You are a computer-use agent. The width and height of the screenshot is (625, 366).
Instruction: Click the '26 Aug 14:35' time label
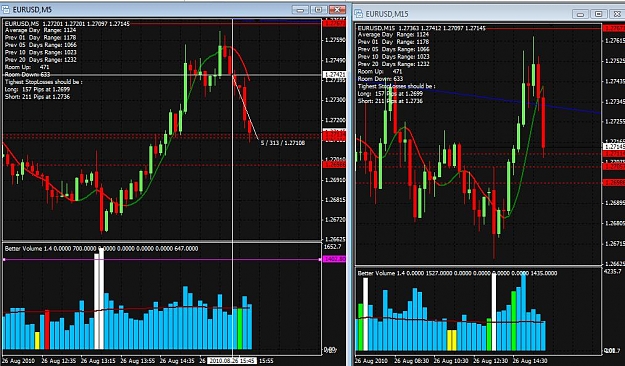click(x=177, y=361)
